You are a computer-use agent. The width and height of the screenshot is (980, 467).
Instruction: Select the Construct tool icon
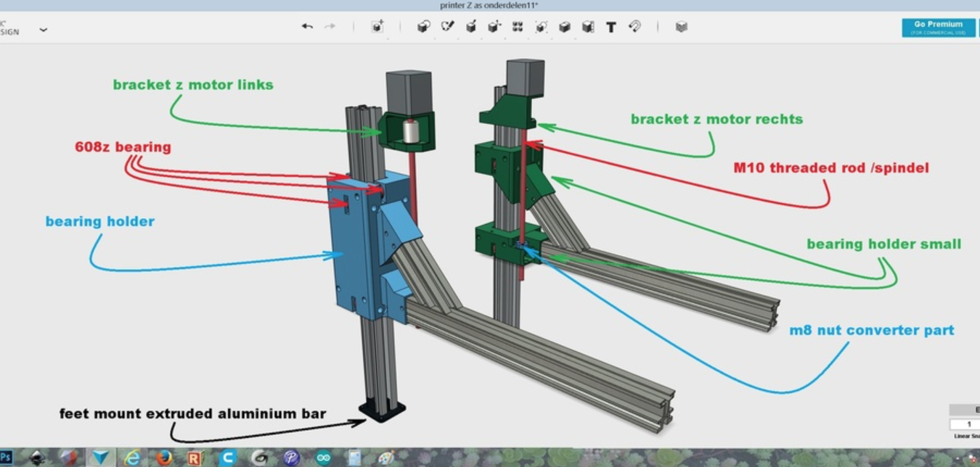(x=471, y=27)
